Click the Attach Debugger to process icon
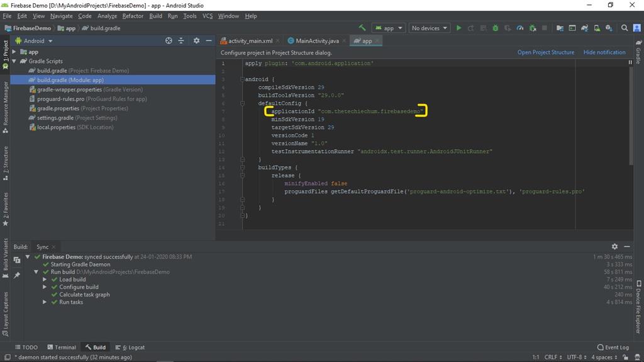The height and width of the screenshot is (362, 644). 533,28
